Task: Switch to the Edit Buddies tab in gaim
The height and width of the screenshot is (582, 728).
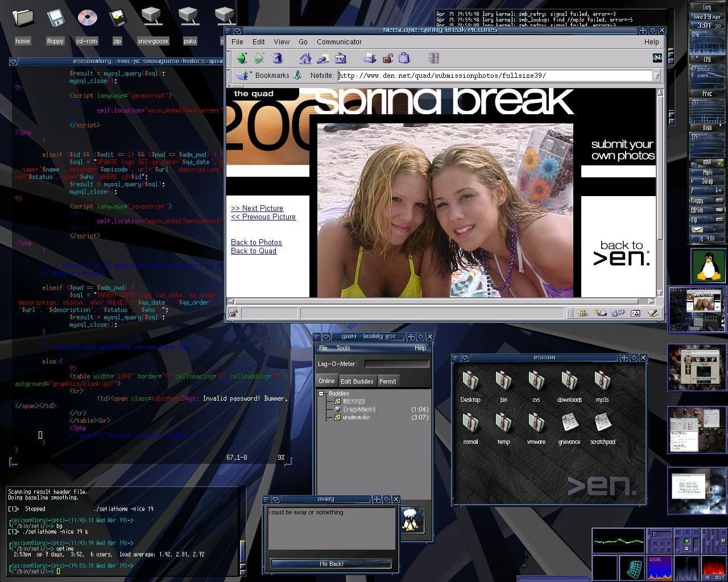Action: click(x=357, y=381)
